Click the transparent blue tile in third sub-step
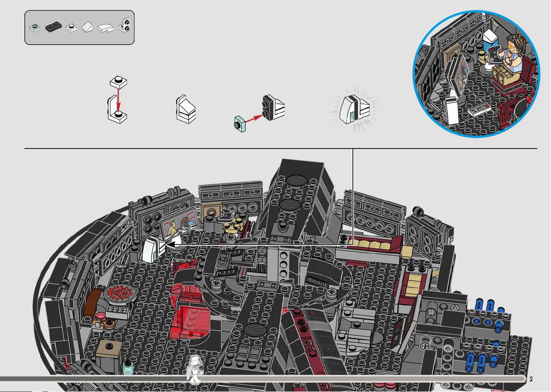This screenshot has height=392, width=551. [x=239, y=123]
